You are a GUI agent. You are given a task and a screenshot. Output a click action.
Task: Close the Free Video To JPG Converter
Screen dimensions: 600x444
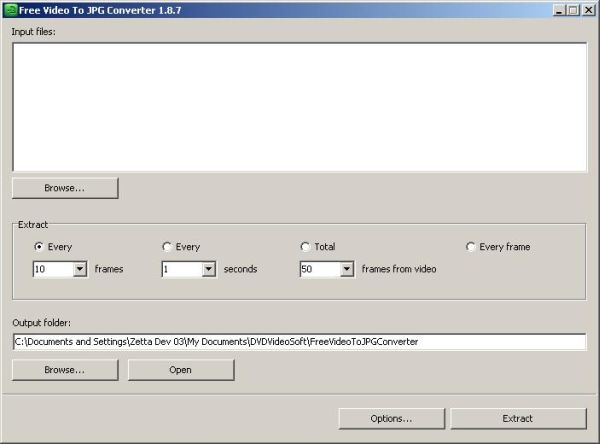[x=589, y=10]
